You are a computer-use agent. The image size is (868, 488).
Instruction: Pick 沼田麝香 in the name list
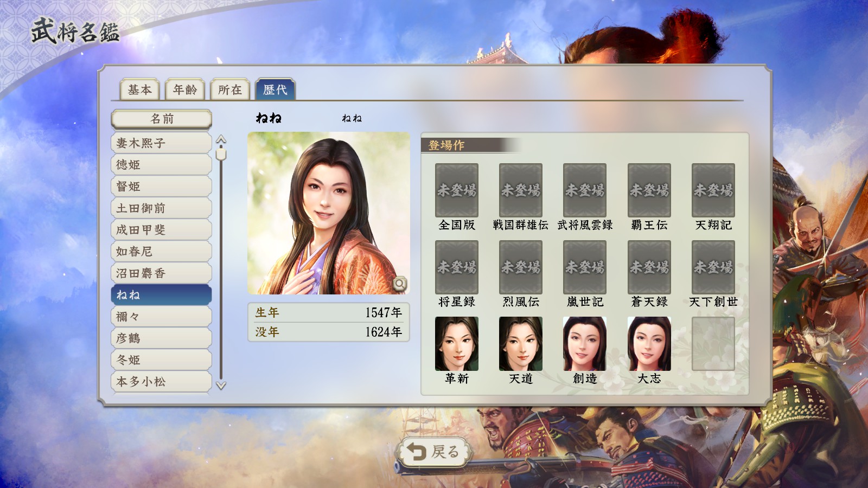(x=161, y=273)
